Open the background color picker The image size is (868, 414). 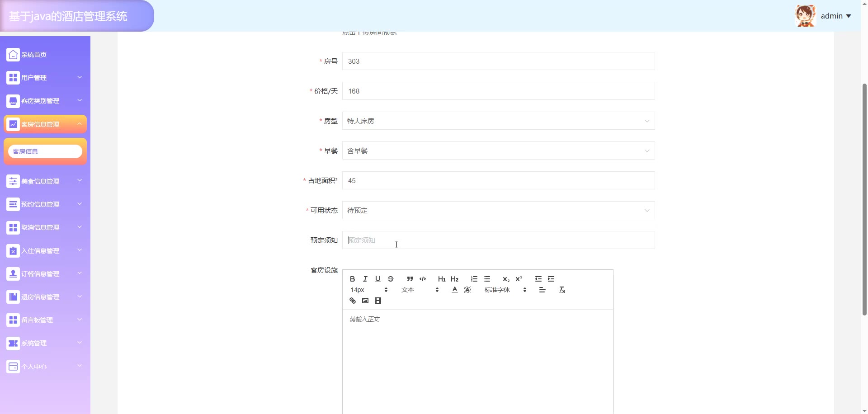467,290
